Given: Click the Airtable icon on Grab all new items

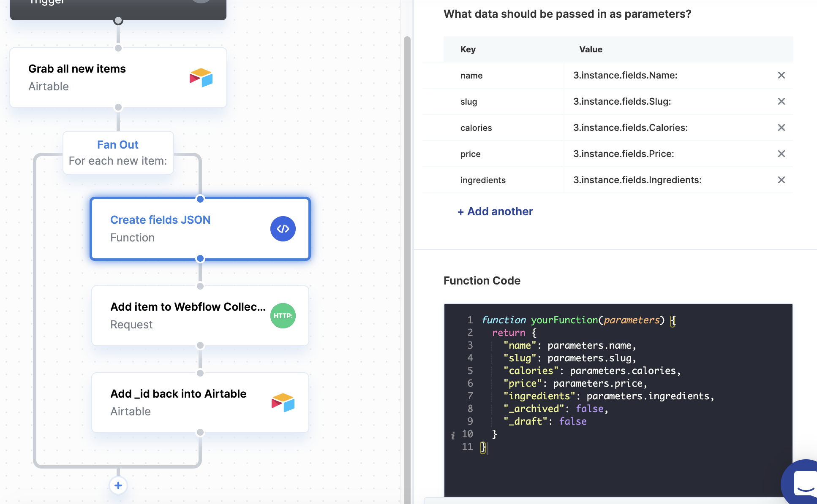Looking at the screenshot, I should pyautogui.click(x=201, y=78).
